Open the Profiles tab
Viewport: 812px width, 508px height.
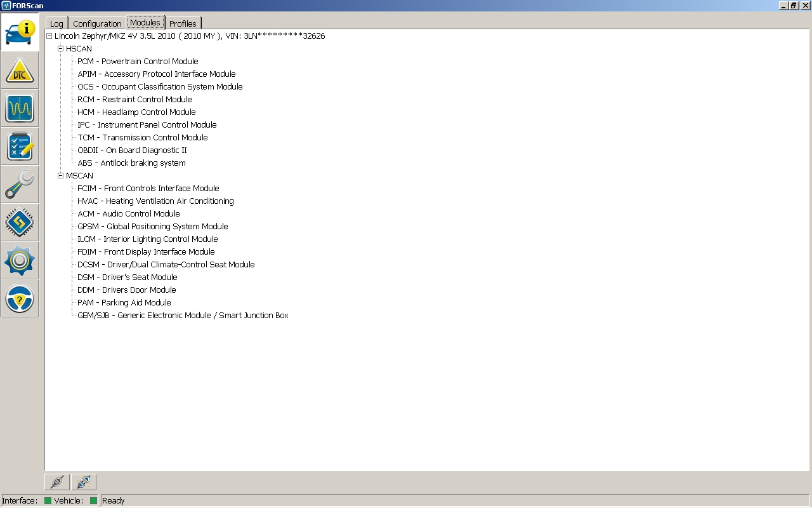[x=183, y=22]
